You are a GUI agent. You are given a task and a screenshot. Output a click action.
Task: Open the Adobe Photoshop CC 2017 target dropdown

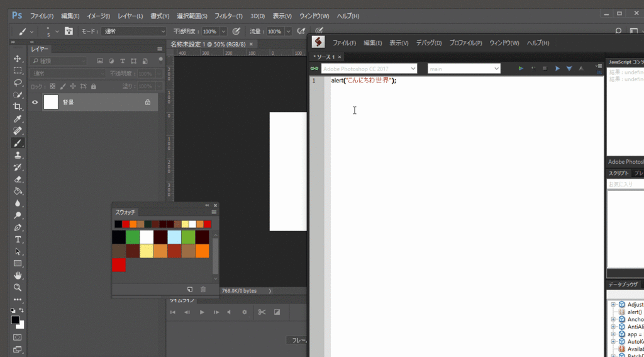369,69
